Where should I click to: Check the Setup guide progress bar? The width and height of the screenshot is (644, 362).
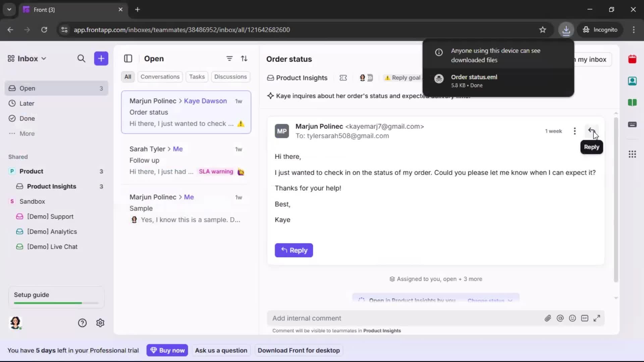coord(55,303)
